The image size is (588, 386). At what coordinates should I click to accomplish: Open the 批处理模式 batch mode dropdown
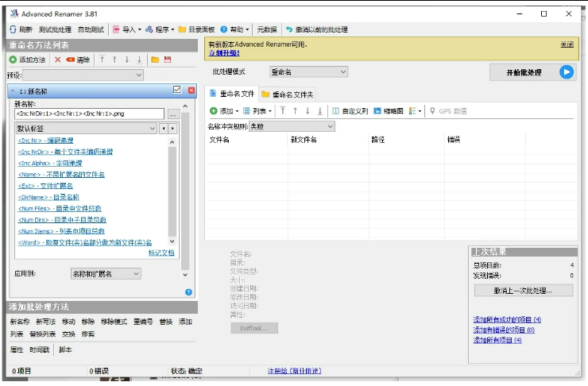(x=308, y=72)
